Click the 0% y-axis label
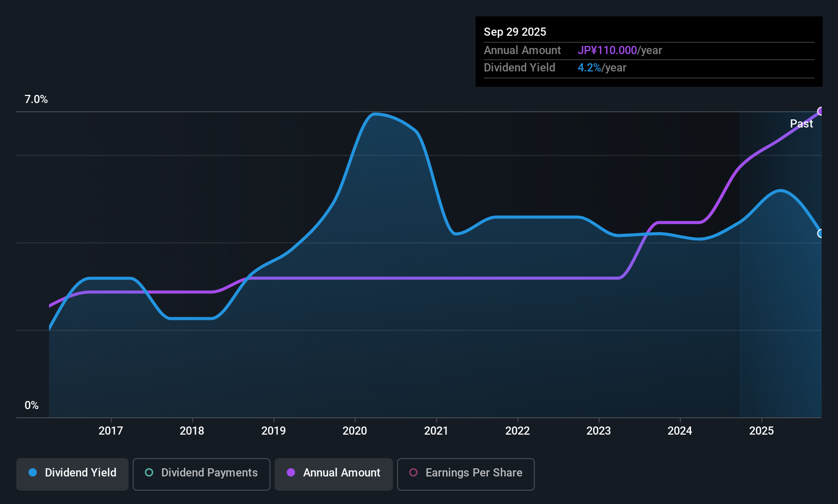The height and width of the screenshot is (504, 838). 32,406
